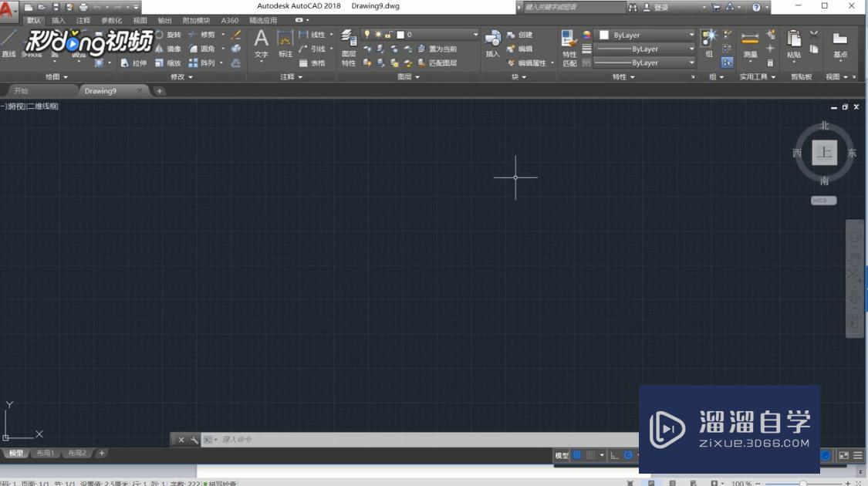Expand the Properties (特性) panel
Image resolution: width=868 pixels, height=486 pixels.
pos(623,77)
